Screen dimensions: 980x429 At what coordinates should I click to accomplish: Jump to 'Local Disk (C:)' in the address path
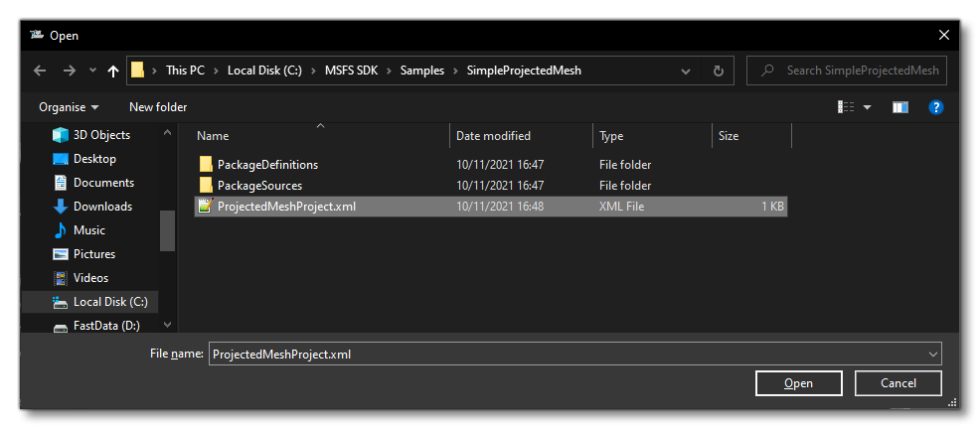point(264,71)
